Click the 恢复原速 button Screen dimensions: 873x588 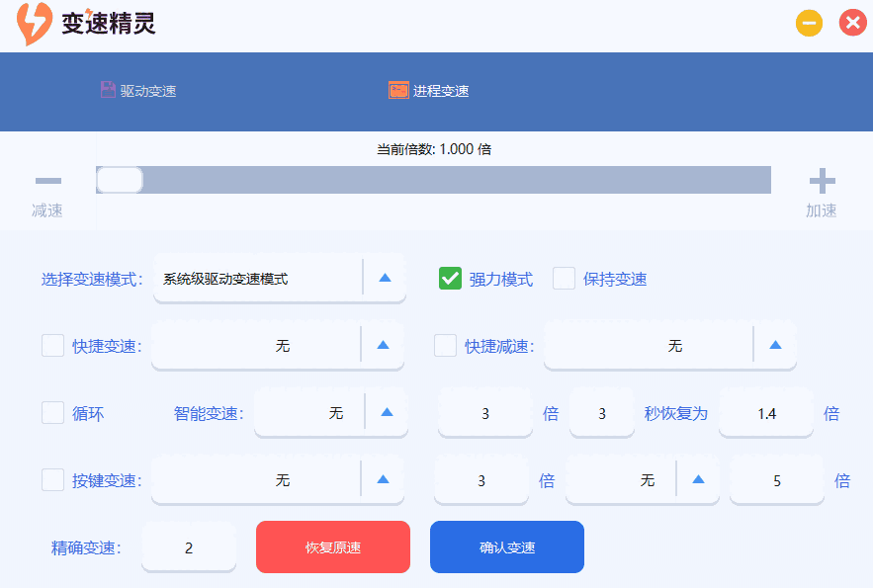pyautogui.click(x=332, y=546)
